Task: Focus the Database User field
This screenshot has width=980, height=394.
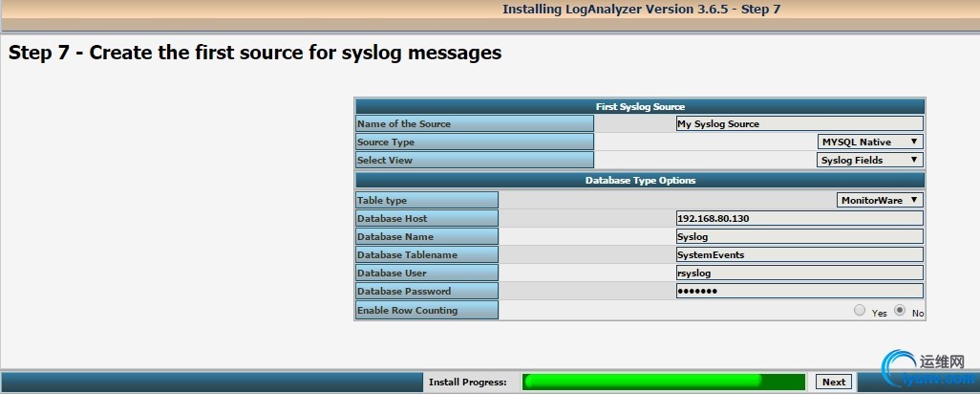Action: click(x=799, y=273)
